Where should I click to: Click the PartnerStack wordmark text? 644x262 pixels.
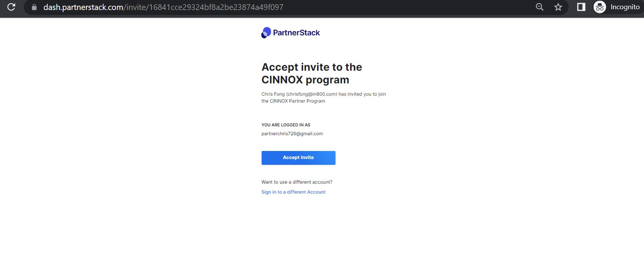point(296,33)
